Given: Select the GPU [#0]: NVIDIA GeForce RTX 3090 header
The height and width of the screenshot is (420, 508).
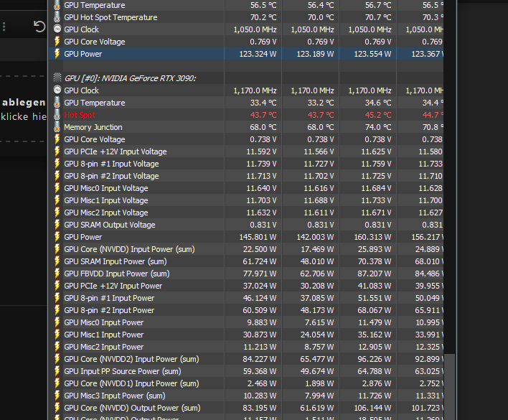Looking at the screenshot, I should click(x=130, y=78).
